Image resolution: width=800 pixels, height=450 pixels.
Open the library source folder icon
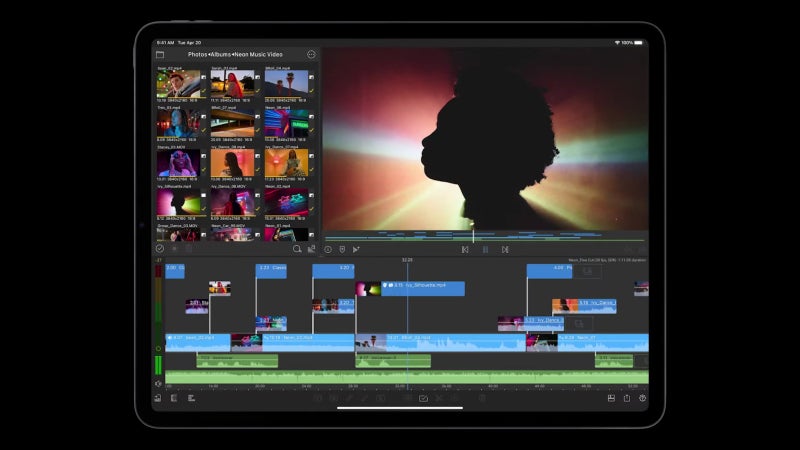click(160, 55)
